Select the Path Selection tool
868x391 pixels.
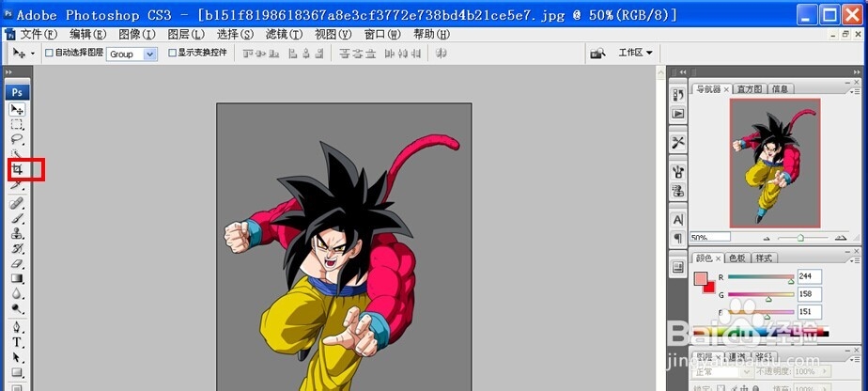[x=17, y=357]
